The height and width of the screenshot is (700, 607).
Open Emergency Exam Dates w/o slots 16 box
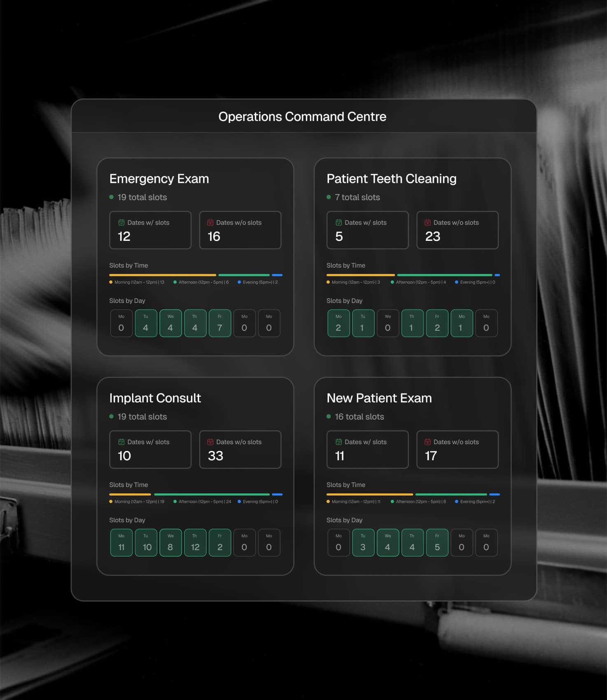pyautogui.click(x=240, y=230)
